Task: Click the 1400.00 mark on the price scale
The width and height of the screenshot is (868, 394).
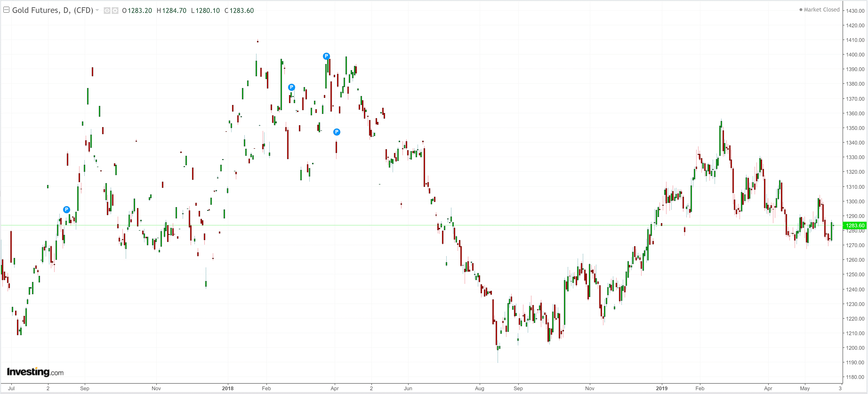Action: click(x=855, y=55)
